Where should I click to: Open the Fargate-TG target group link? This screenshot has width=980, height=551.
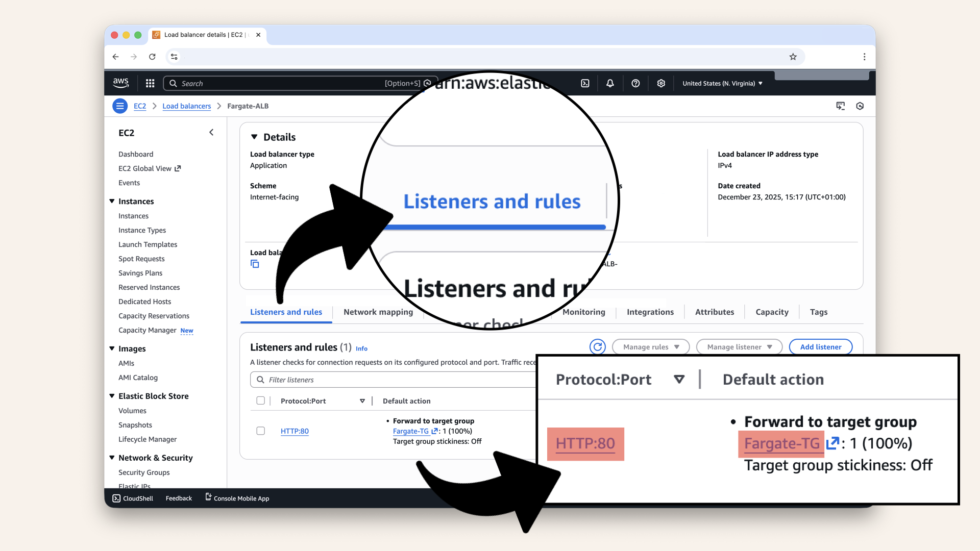pyautogui.click(x=411, y=431)
